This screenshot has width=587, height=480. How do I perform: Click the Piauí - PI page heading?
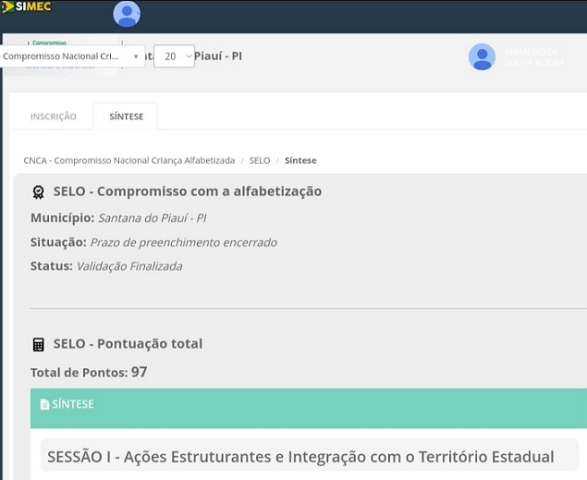coord(218,56)
